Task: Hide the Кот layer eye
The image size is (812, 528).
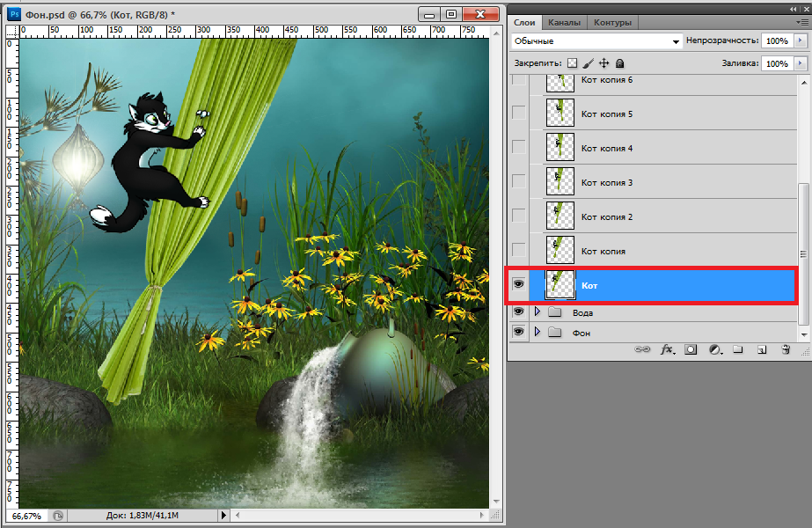Action: click(x=518, y=284)
